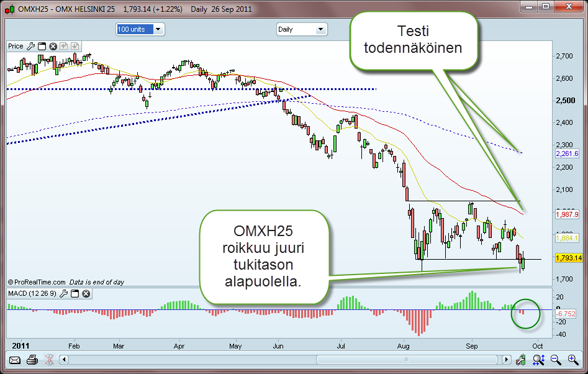Click the 2,700 price axis label
Viewport: 588px width, 374px height.
pyautogui.click(x=564, y=56)
